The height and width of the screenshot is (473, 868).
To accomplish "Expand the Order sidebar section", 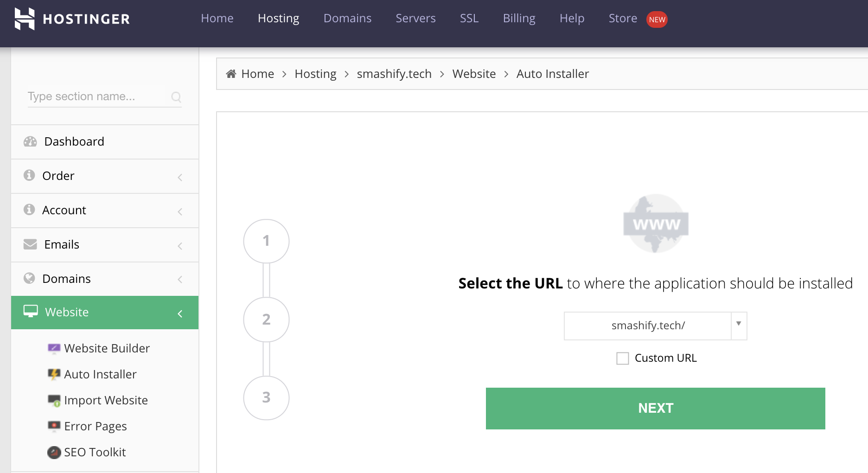I will pos(105,176).
